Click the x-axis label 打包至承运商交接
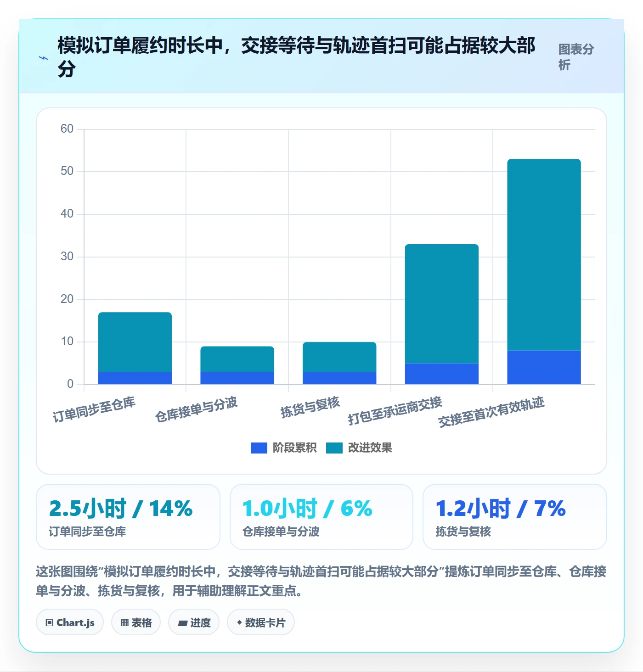This screenshot has height=672, width=643. pos(395,411)
